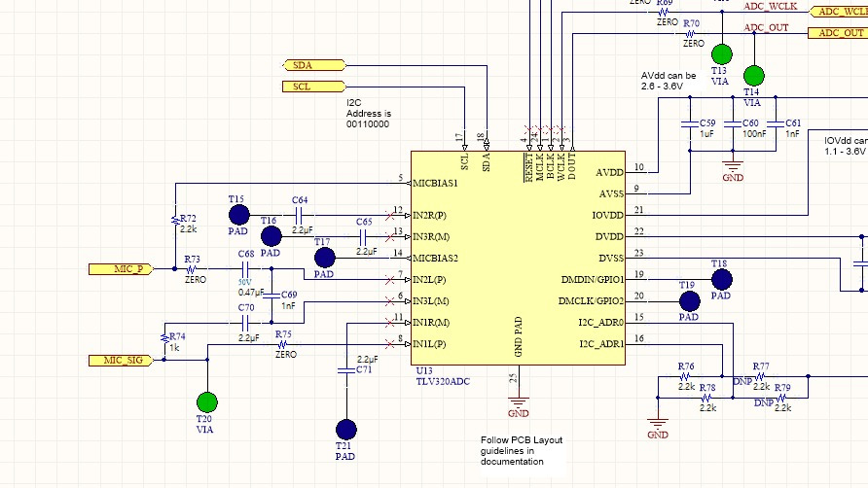Select GND symbol below resistor R76 network
868x488 pixels.
pyautogui.click(x=658, y=427)
